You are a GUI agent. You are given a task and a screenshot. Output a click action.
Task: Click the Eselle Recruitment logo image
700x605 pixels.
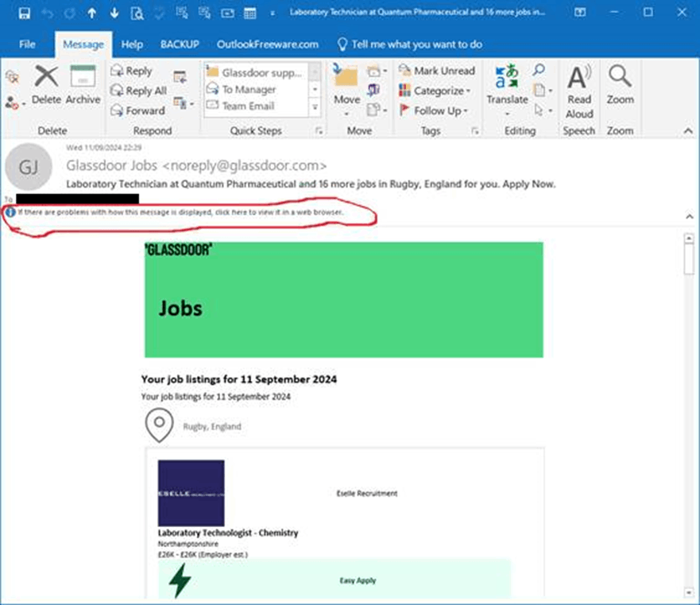(x=191, y=493)
